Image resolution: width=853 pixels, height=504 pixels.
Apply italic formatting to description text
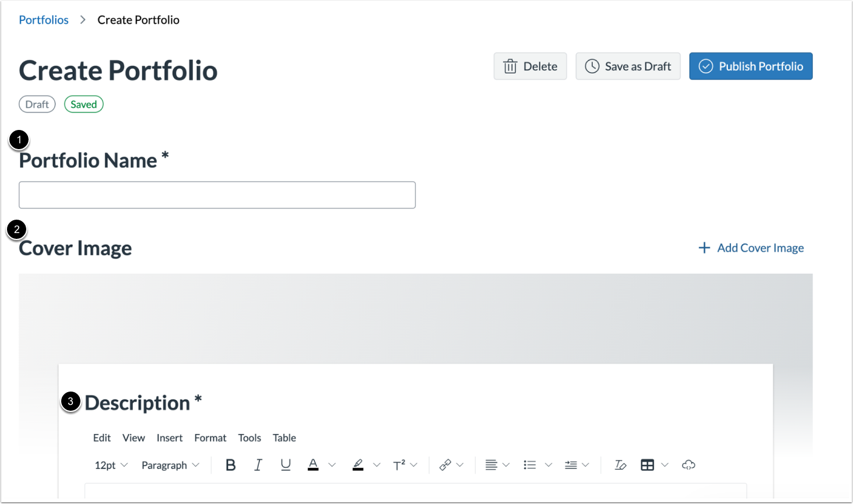258,464
